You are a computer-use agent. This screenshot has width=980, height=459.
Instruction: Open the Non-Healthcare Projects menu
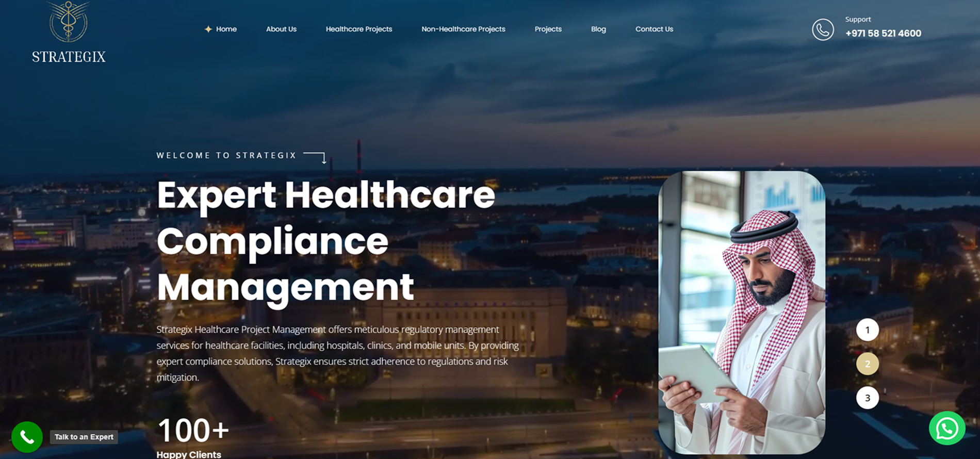tap(463, 29)
